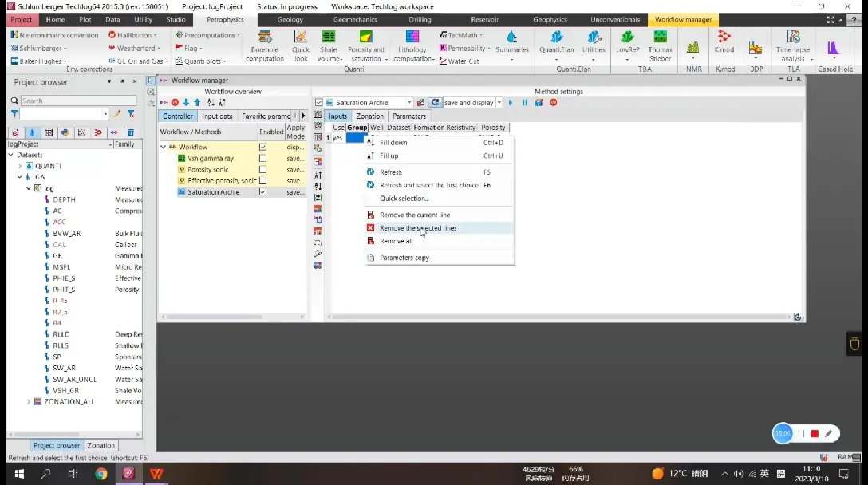The width and height of the screenshot is (868, 485).
Task: Click the Neutron matrix conversion tool
Action: (54, 35)
